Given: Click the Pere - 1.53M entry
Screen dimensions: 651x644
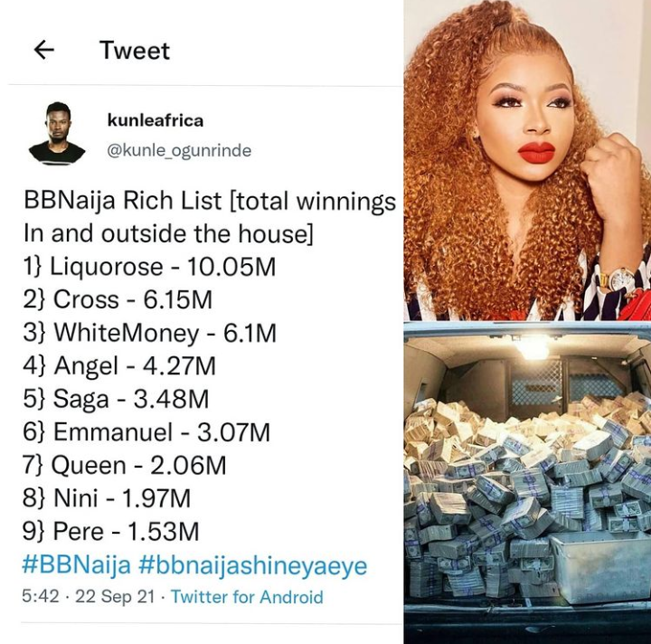Looking at the screenshot, I should [111, 532].
